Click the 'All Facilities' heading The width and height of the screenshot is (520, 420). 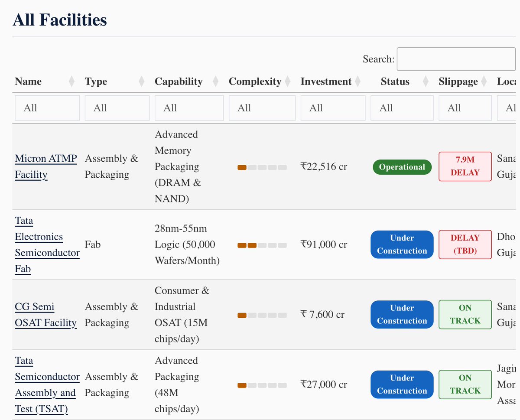tap(60, 20)
